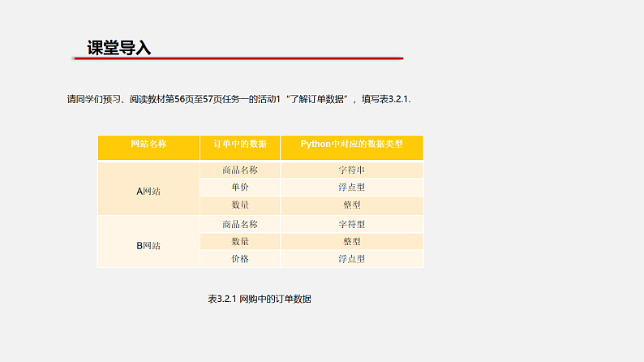Select the instruction paragraph about 活动1
The width and height of the screenshot is (644, 362).
239,99
